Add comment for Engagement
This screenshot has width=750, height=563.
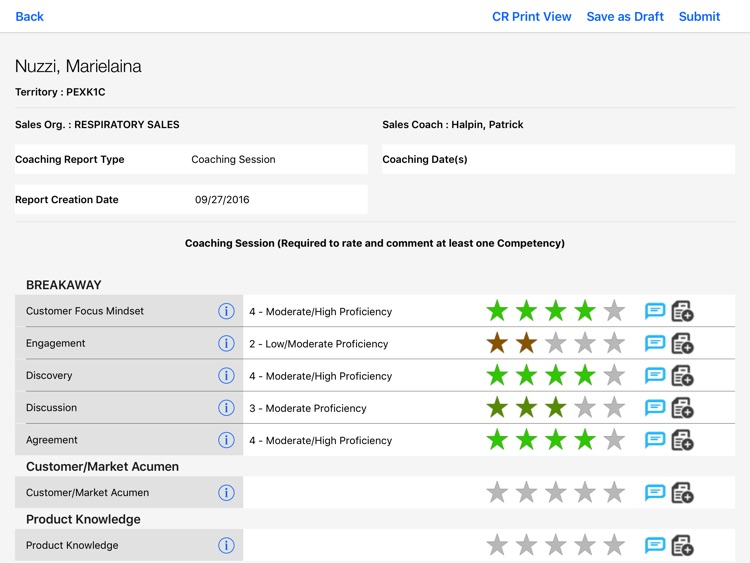pyautogui.click(x=655, y=343)
